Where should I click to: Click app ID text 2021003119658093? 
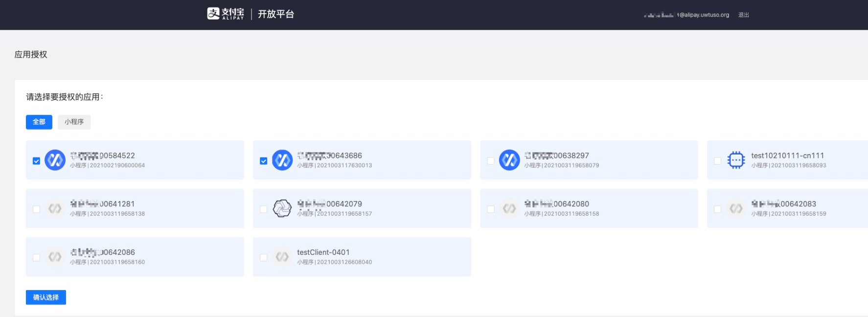799,165
